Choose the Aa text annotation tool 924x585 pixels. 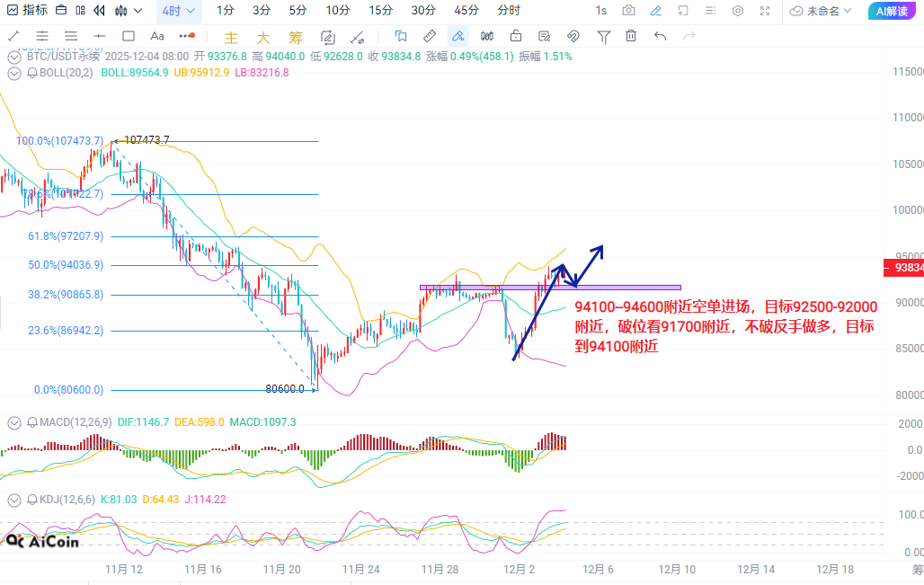point(157,37)
